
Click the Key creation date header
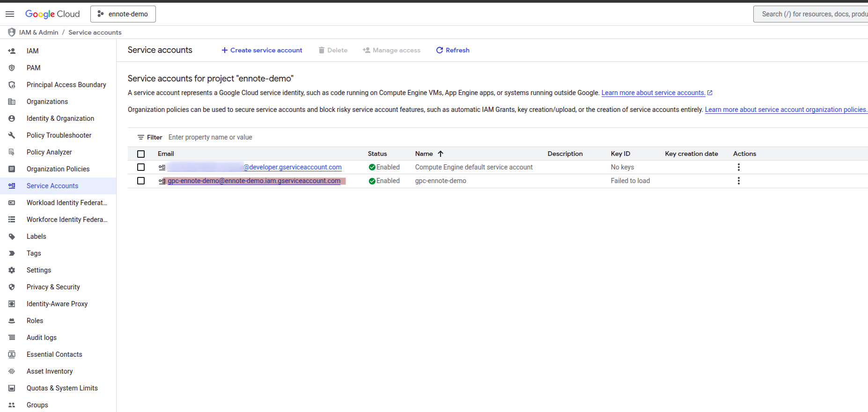tap(691, 154)
